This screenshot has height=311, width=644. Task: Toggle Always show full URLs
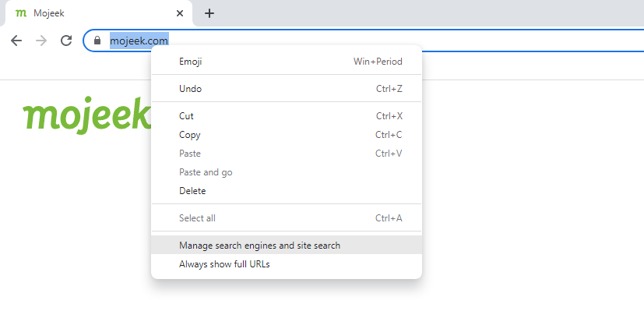[x=287, y=264]
